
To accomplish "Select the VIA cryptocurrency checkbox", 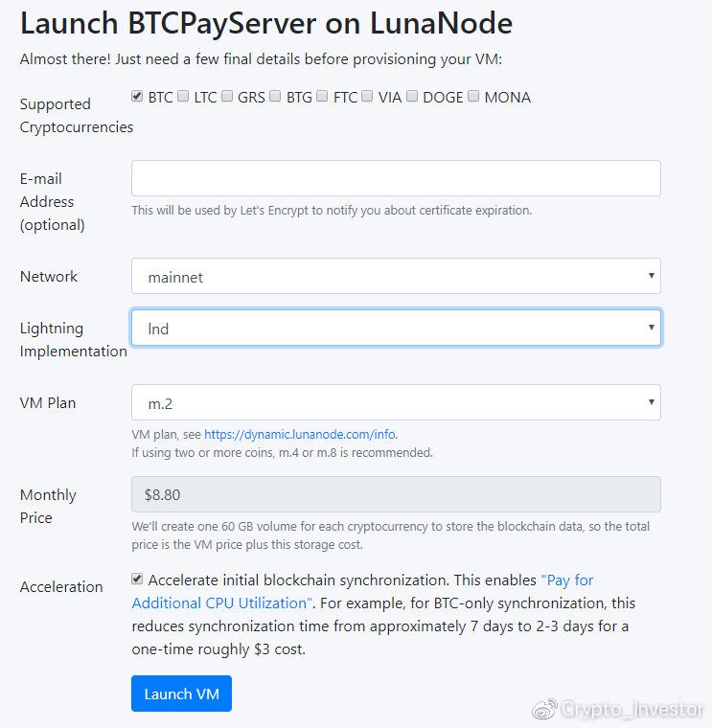I will (x=367, y=96).
